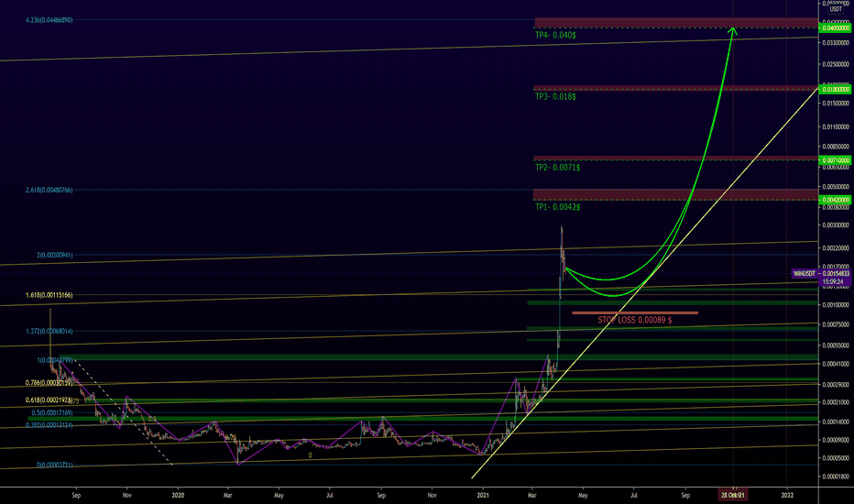Click the 2020 label on time axis

[178, 495]
